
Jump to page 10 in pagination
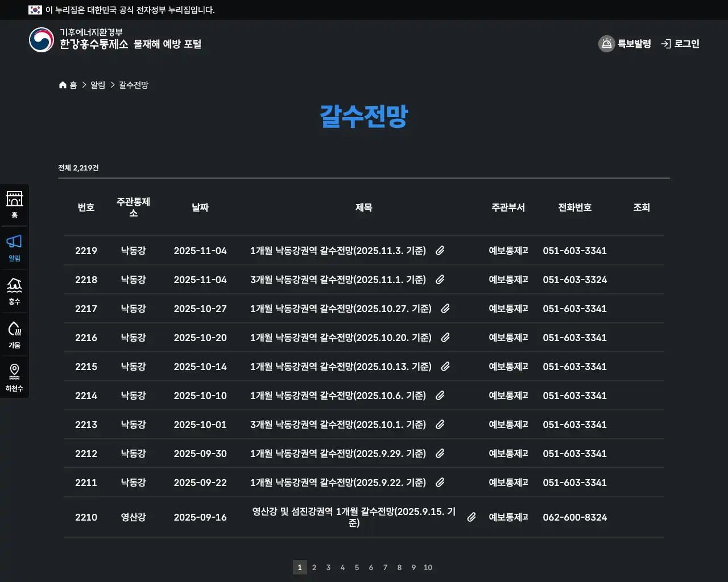click(x=428, y=567)
